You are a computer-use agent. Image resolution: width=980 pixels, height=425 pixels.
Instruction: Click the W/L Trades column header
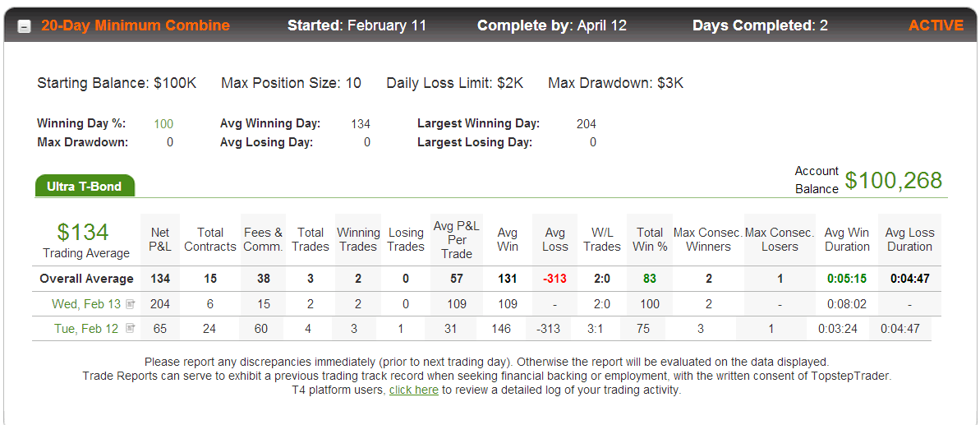pos(602,239)
